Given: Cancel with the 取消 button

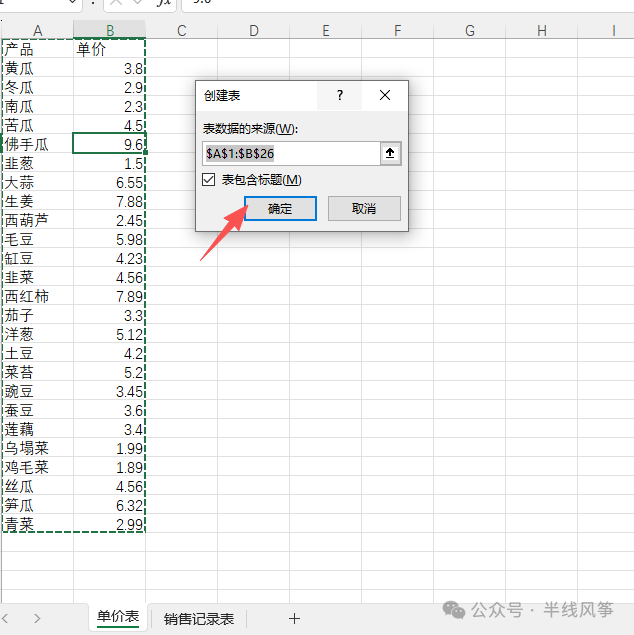Looking at the screenshot, I should (364, 209).
